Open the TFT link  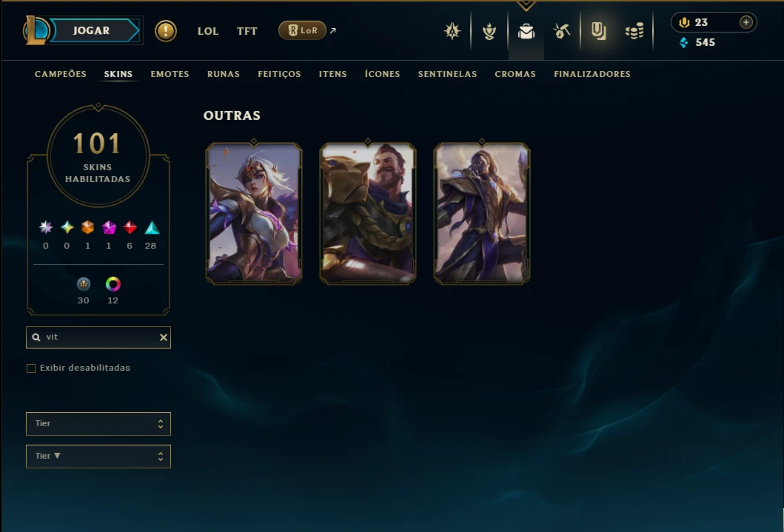click(x=247, y=31)
